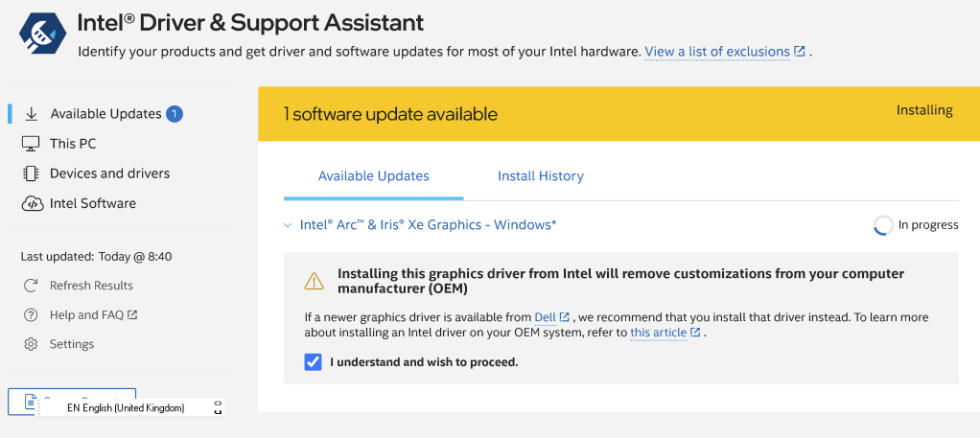The width and height of the screenshot is (980, 438).
Task: Follow the Dell link
Action: [545, 317]
